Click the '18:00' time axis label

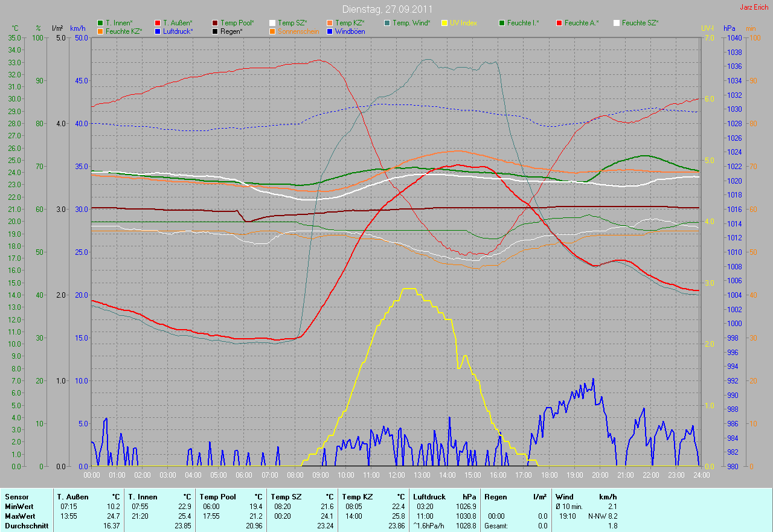pos(549,475)
